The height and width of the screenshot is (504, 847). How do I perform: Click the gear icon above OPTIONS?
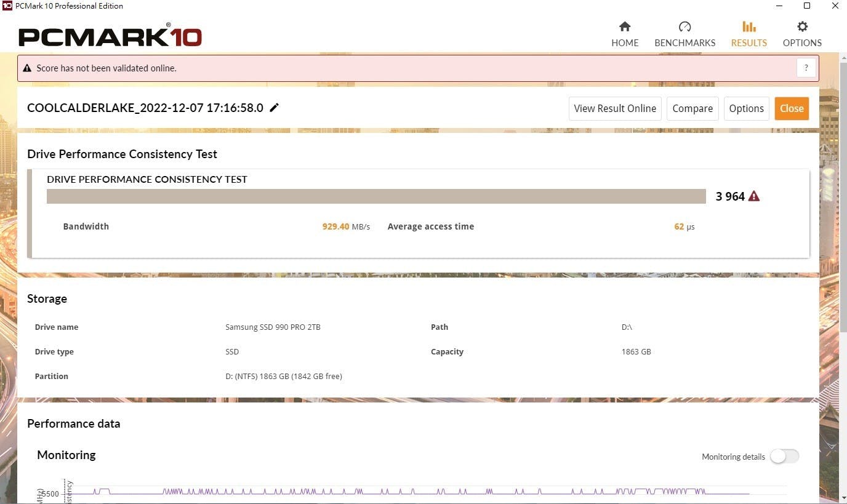click(802, 26)
